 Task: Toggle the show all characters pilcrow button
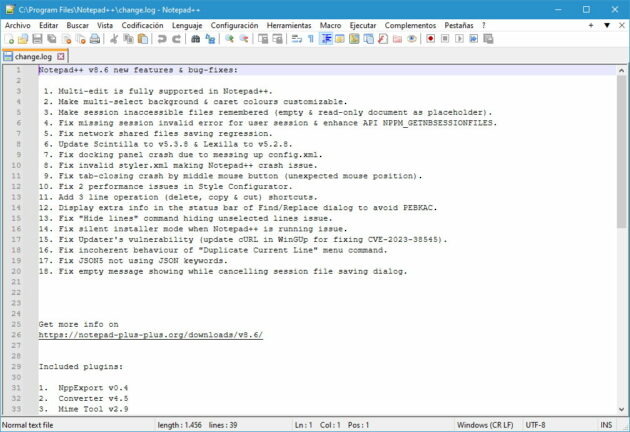pos(311,39)
